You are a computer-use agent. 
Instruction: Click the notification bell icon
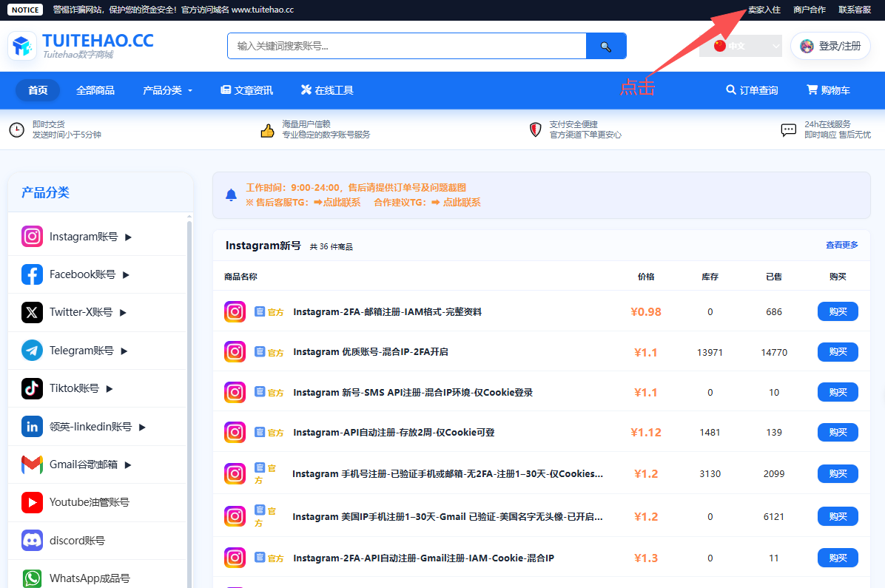[231, 195]
